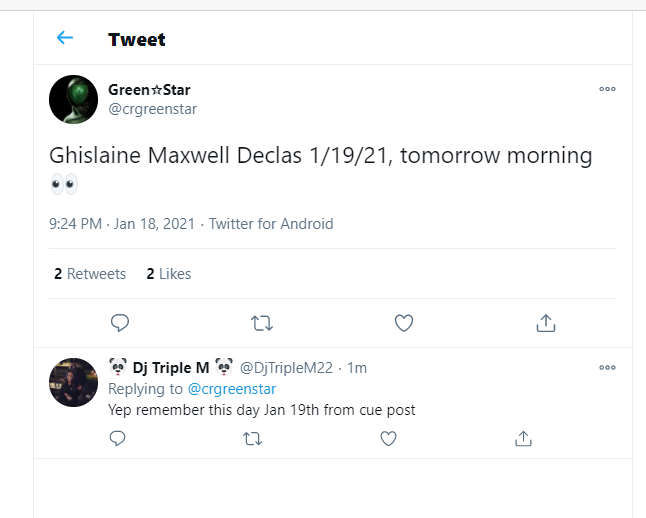Screen dimensions: 646x518
Task: Like Dj Triple M's reply
Action: point(388,438)
